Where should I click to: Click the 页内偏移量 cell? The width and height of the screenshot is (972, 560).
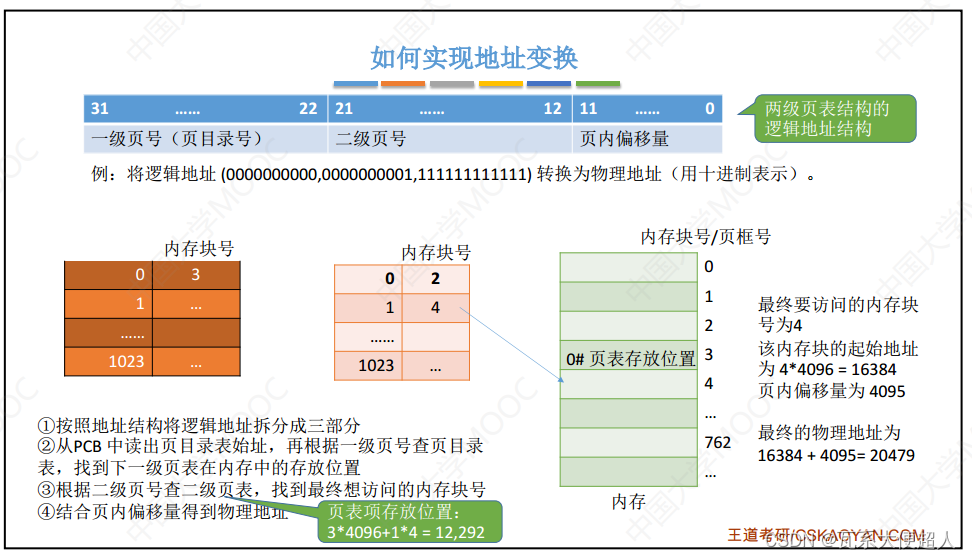(647, 139)
